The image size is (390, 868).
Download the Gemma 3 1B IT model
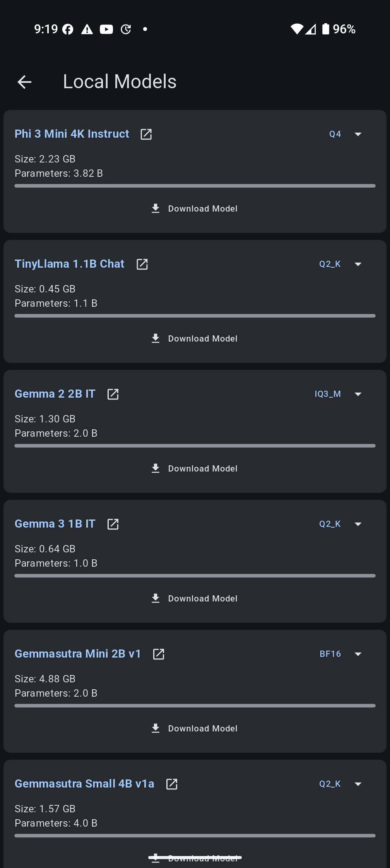(x=195, y=599)
